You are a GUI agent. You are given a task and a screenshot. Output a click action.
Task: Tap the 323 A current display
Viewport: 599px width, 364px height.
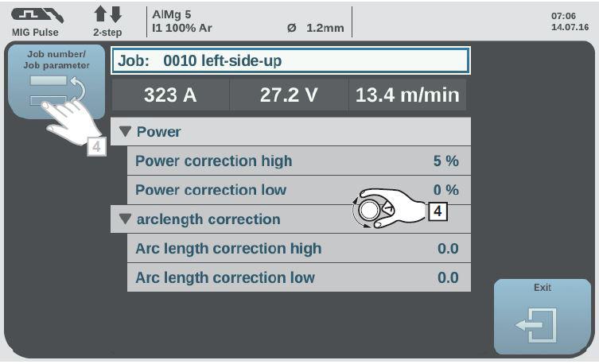[x=170, y=95]
